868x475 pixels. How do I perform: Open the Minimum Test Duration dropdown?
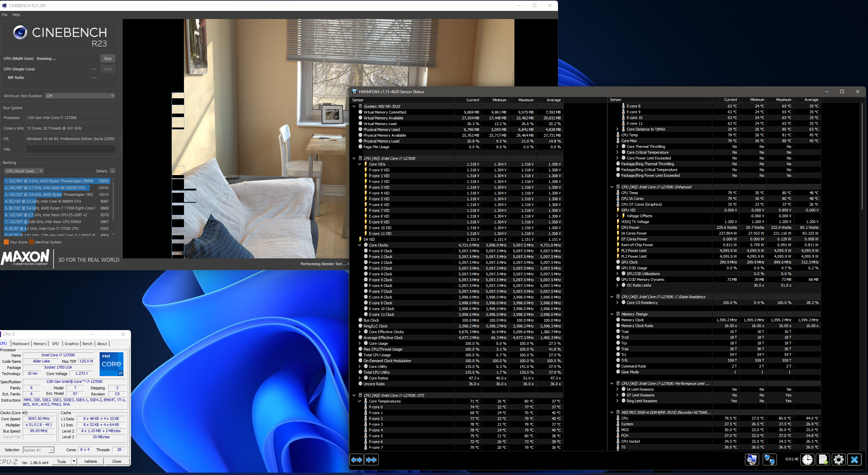(80, 96)
